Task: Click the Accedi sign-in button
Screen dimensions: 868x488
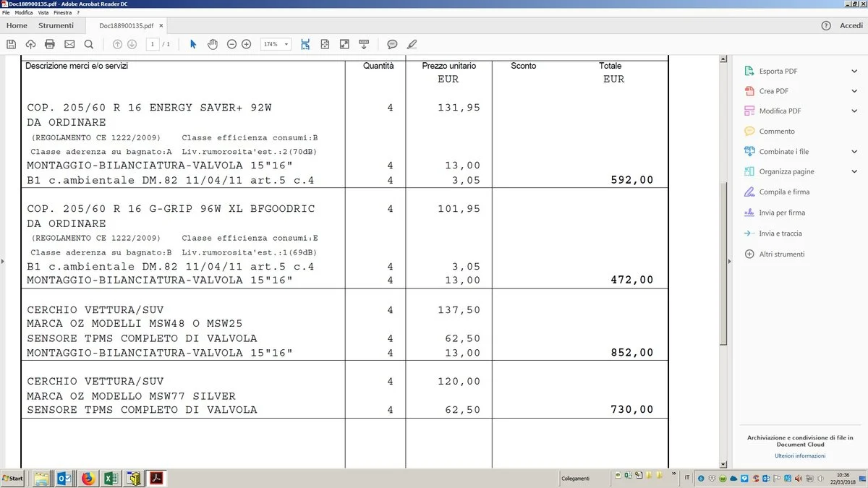Action: click(x=851, y=26)
